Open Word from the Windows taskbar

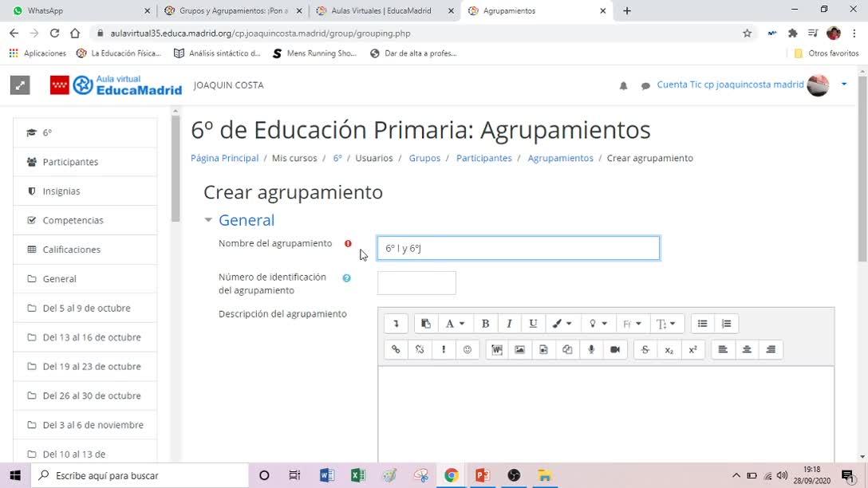(326, 475)
